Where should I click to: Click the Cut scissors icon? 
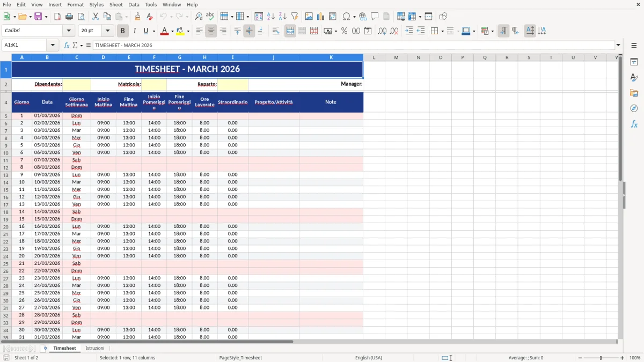click(x=96, y=17)
